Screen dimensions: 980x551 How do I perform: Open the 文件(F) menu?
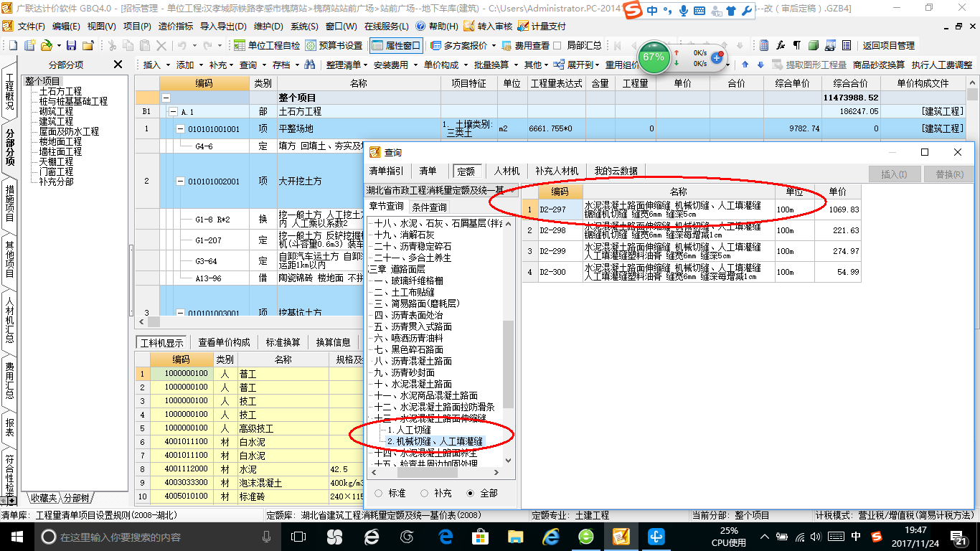[x=31, y=26]
